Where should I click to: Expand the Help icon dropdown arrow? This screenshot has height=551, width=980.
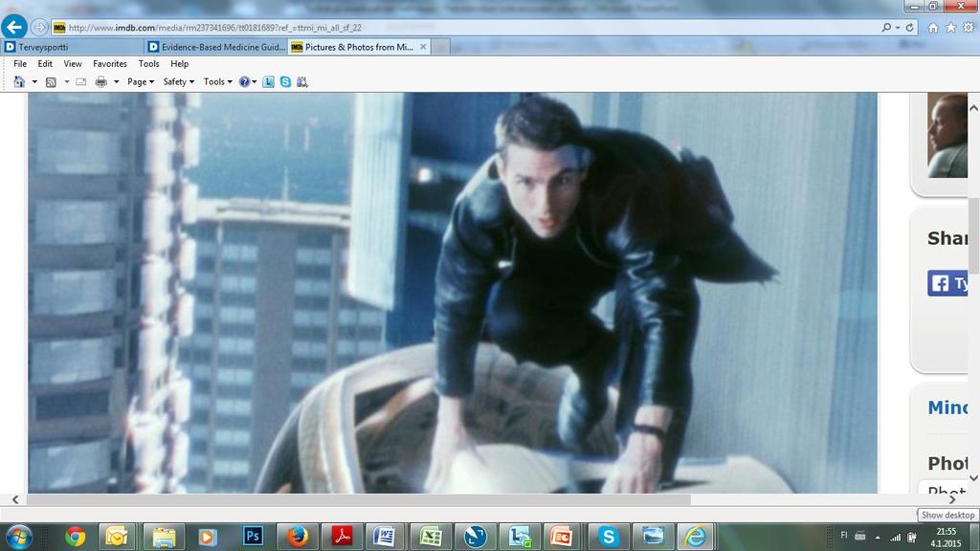click(255, 82)
